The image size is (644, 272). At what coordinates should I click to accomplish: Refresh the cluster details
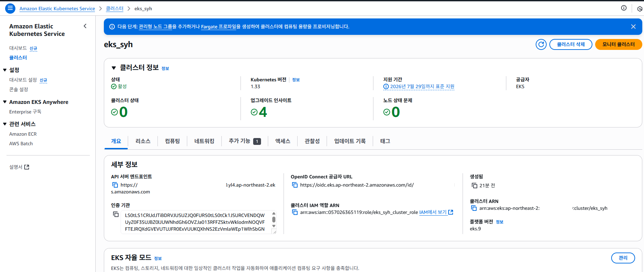[541, 44]
